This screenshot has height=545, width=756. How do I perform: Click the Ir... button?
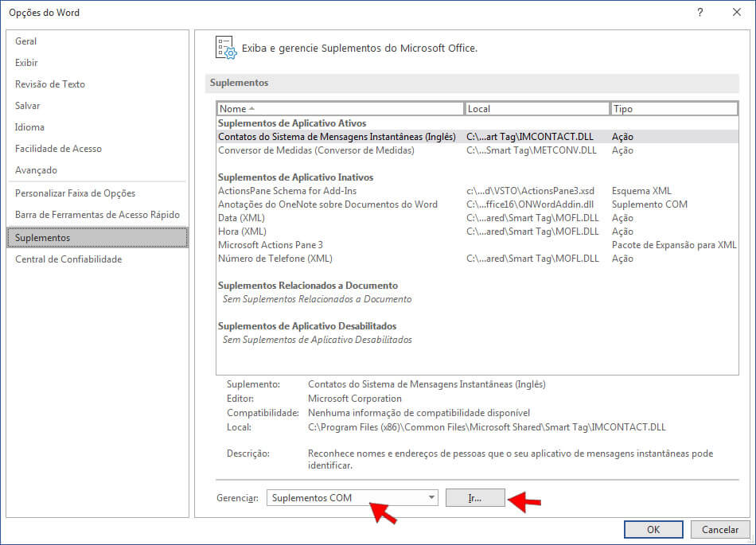point(475,498)
